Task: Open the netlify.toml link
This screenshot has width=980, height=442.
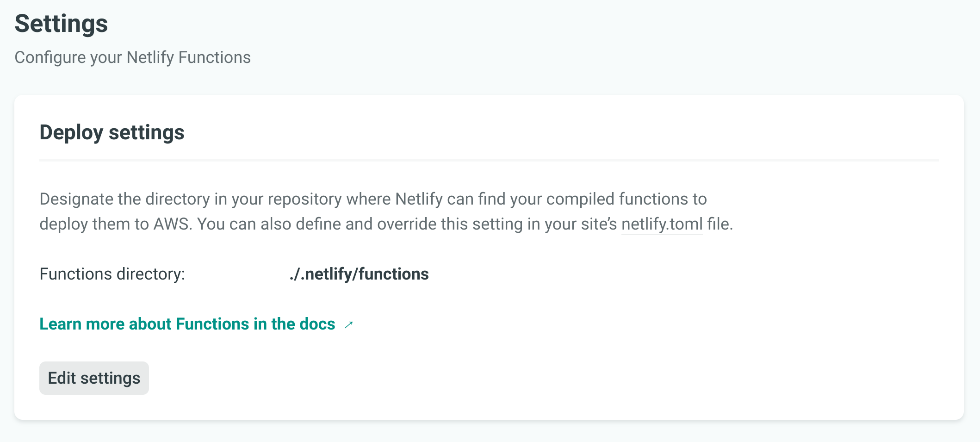Action: pyautogui.click(x=662, y=224)
